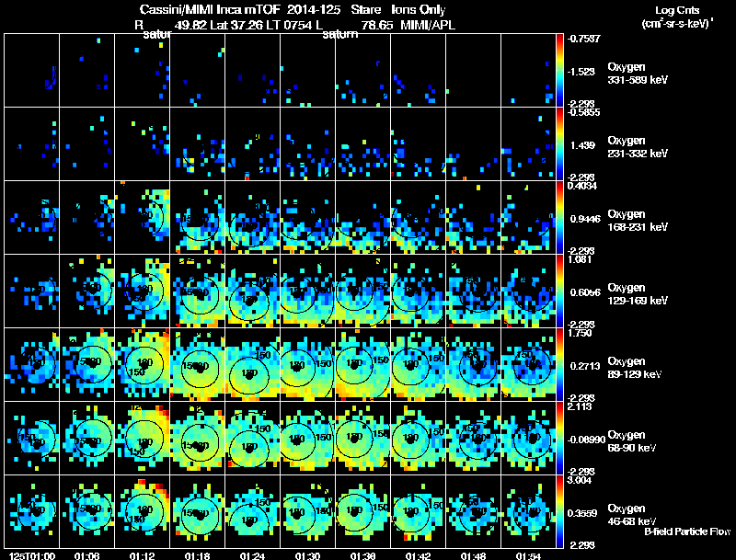Click the 0.4034 color scale value

[x=582, y=186]
